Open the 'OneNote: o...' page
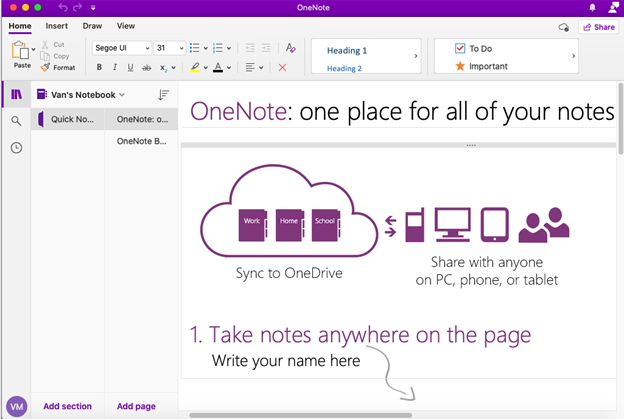624x419 pixels. 141,119
